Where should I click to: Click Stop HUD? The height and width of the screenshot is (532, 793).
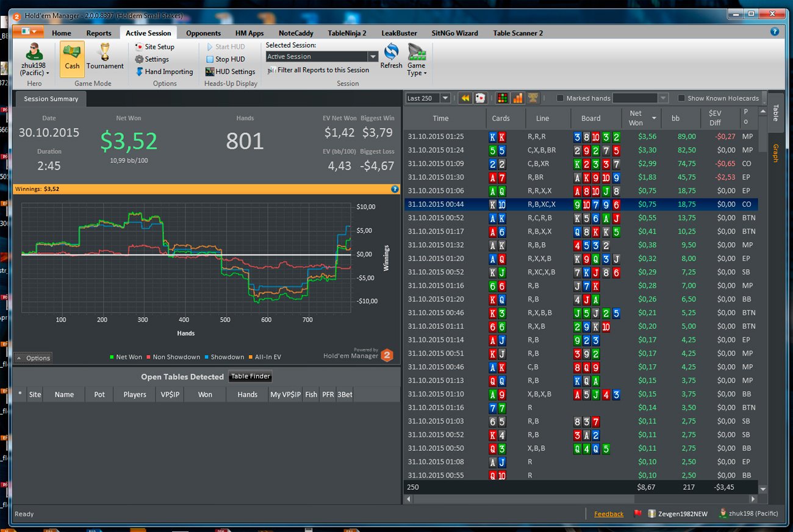coord(225,59)
